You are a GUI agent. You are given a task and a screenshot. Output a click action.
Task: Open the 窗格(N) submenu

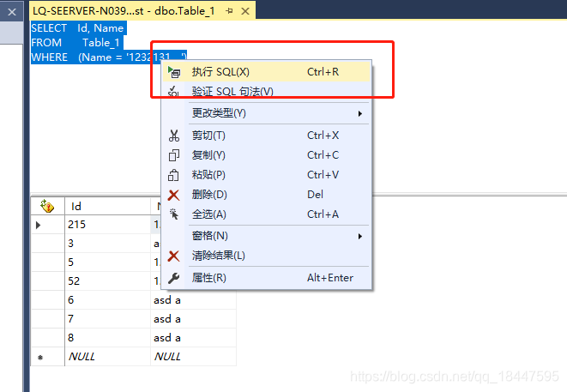pos(267,236)
